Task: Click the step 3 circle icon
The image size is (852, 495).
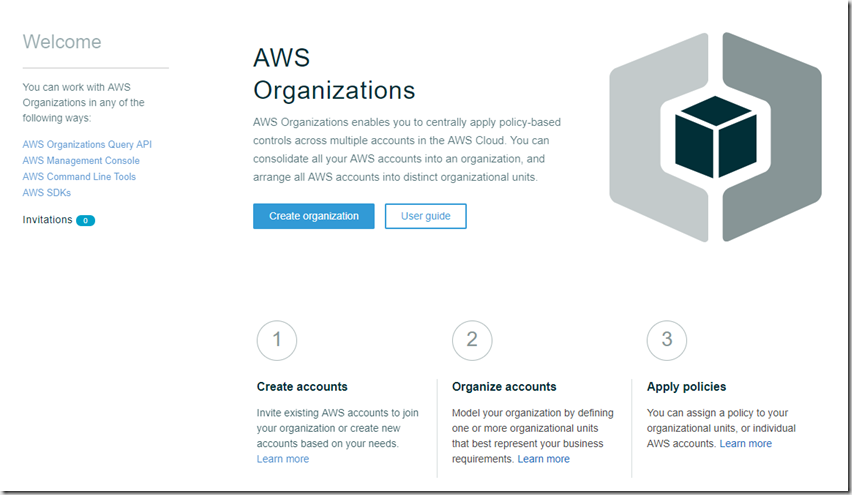Action: pyautogui.click(x=667, y=340)
